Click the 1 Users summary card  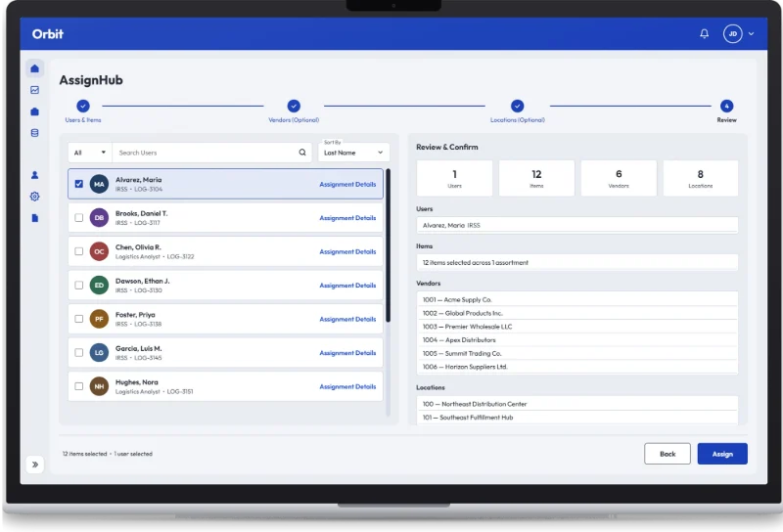pyautogui.click(x=454, y=178)
